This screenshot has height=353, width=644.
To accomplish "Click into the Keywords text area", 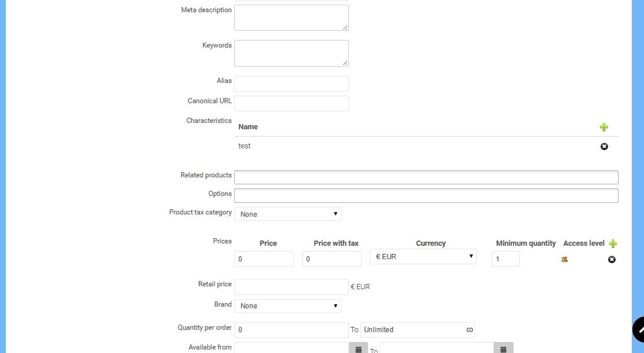I will 291,53.
